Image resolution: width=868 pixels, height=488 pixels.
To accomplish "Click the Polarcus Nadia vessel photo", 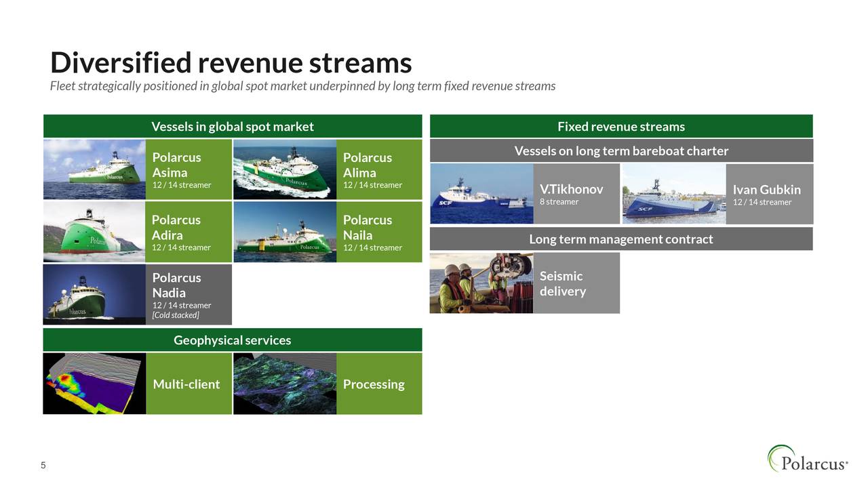I will [94, 295].
